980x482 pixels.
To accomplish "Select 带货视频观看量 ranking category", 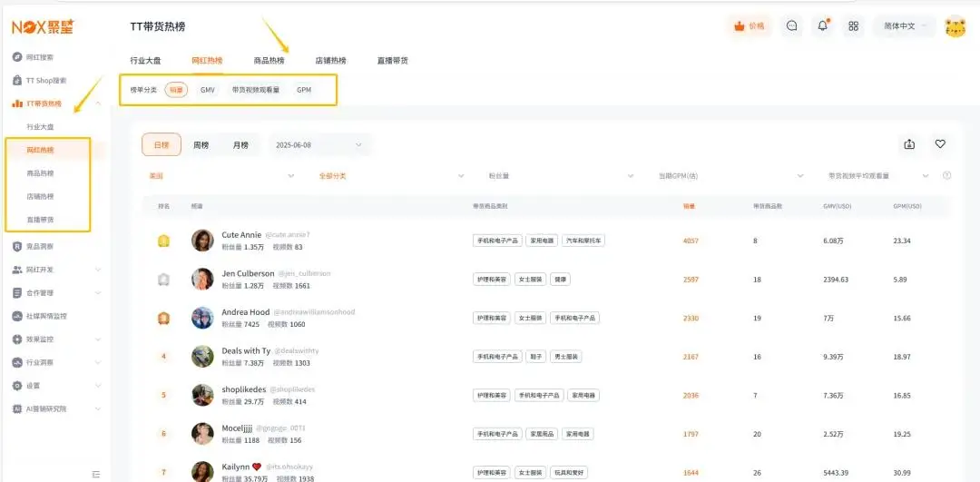I will tap(256, 90).
